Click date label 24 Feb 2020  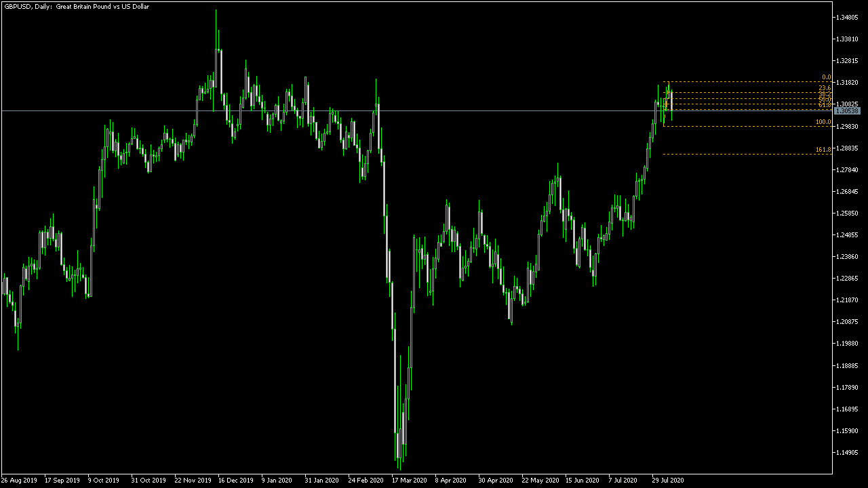point(366,480)
